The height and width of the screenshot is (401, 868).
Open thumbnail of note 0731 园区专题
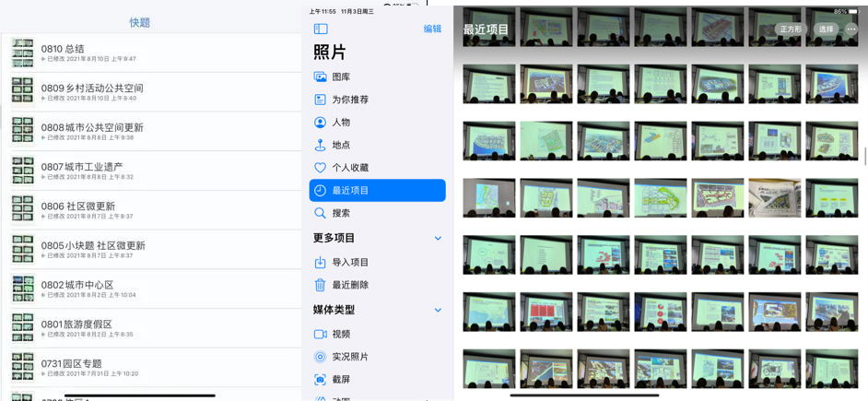tap(23, 367)
